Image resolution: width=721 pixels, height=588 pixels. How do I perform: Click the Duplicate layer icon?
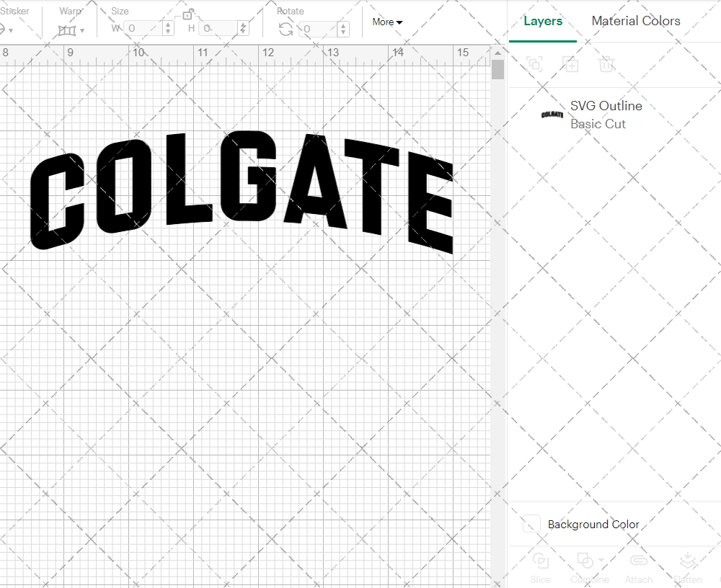click(x=570, y=64)
